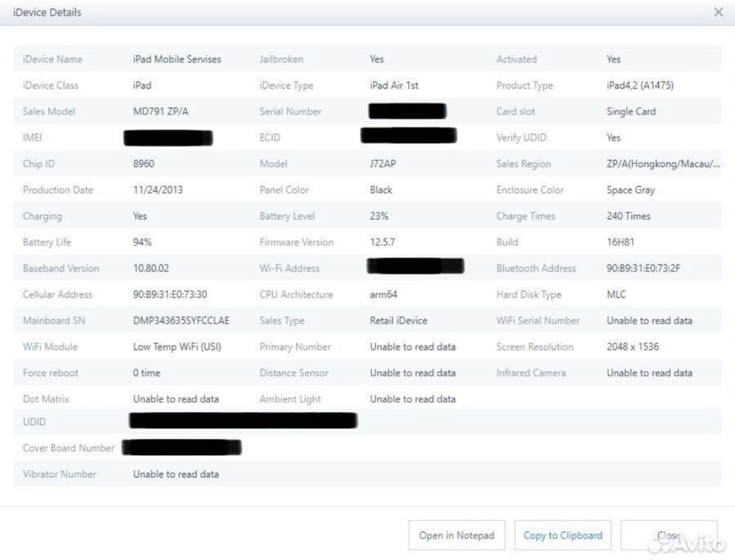Select the firmware version '12.5.7'
This screenshot has width=735, height=560.
382,242
